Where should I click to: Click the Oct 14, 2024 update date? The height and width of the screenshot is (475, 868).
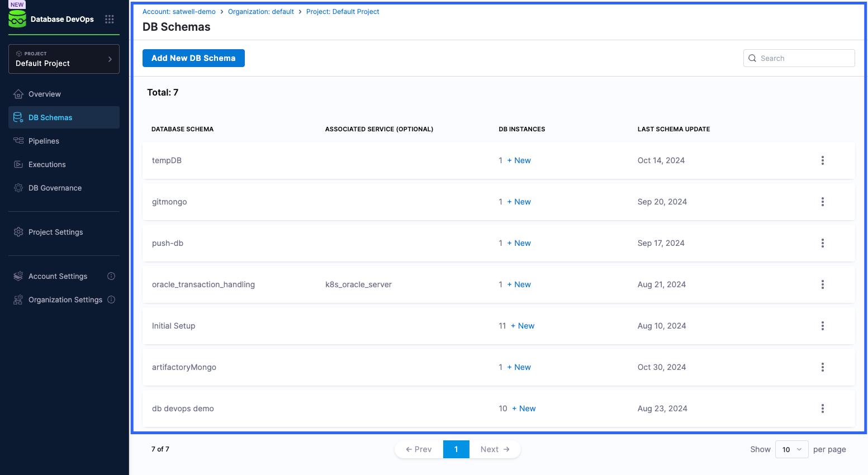[x=661, y=160]
